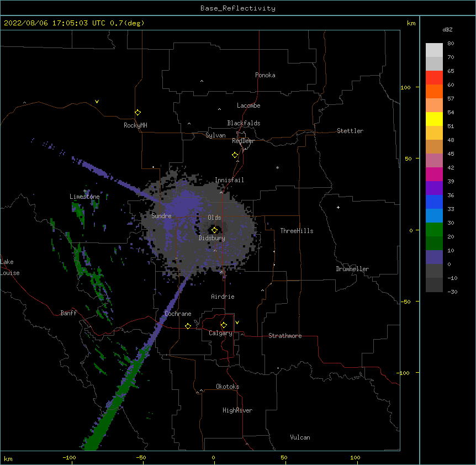This screenshot has width=476, height=465.
Task: Select the HighRiver label
Action: [x=237, y=410]
